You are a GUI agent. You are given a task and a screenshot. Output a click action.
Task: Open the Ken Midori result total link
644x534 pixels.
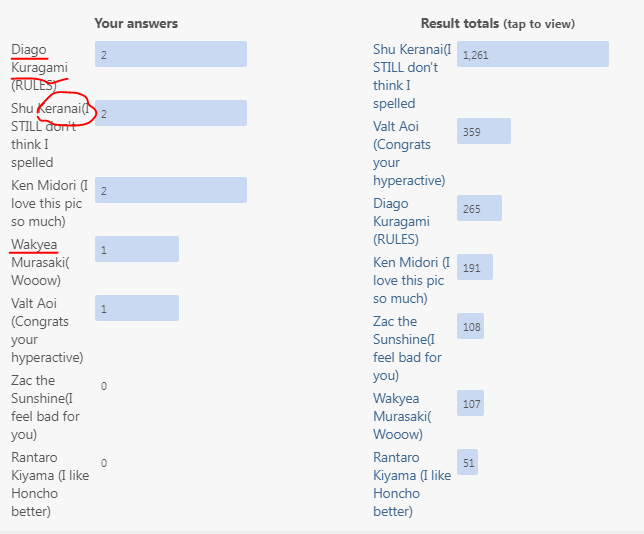(x=412, y=280)
